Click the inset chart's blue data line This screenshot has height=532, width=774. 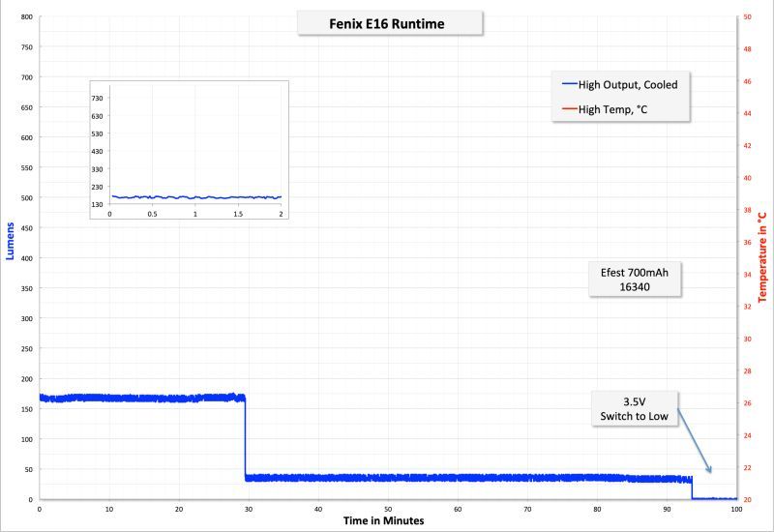tap(196, 197)
